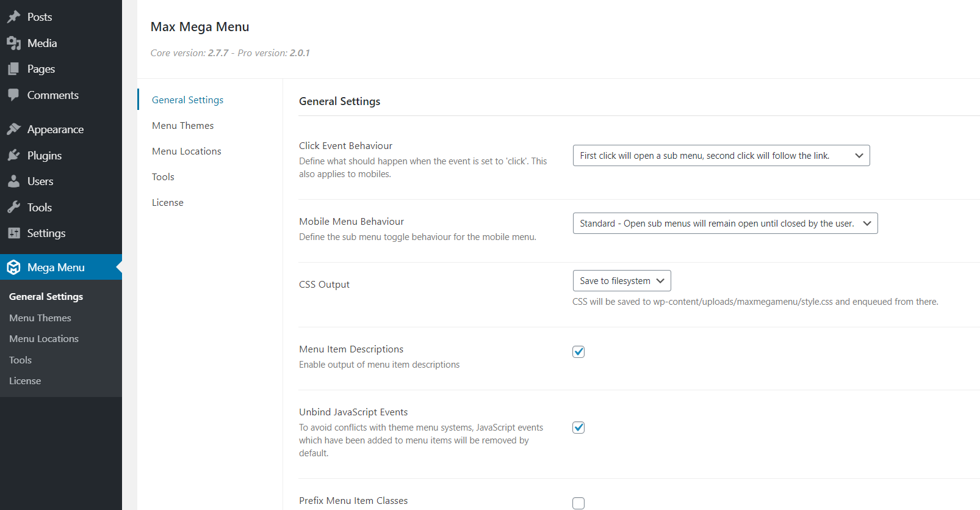
Task: Select Mega Menu in admin sidebar
Action: pyautogui.click(x=61, y=268)
